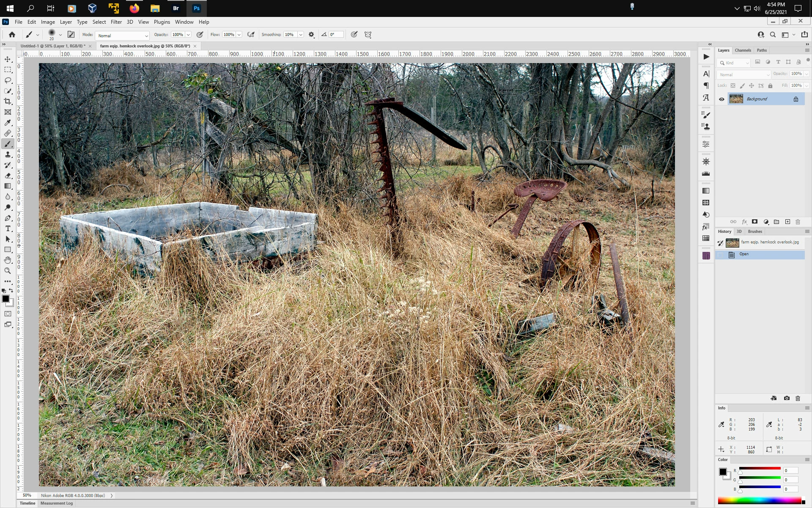Switch to Untitled-1 document tab

click(x=52, y=46)
